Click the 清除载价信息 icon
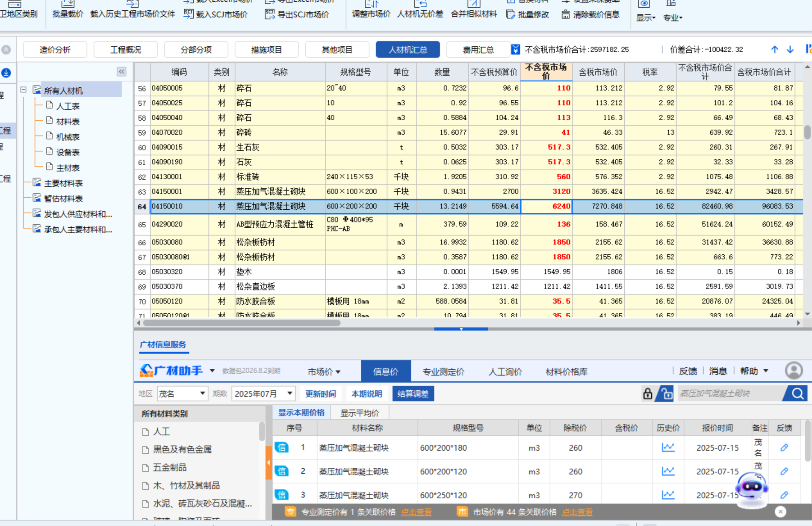This screenshot has height=526, width=812. [x=591, y=14]
